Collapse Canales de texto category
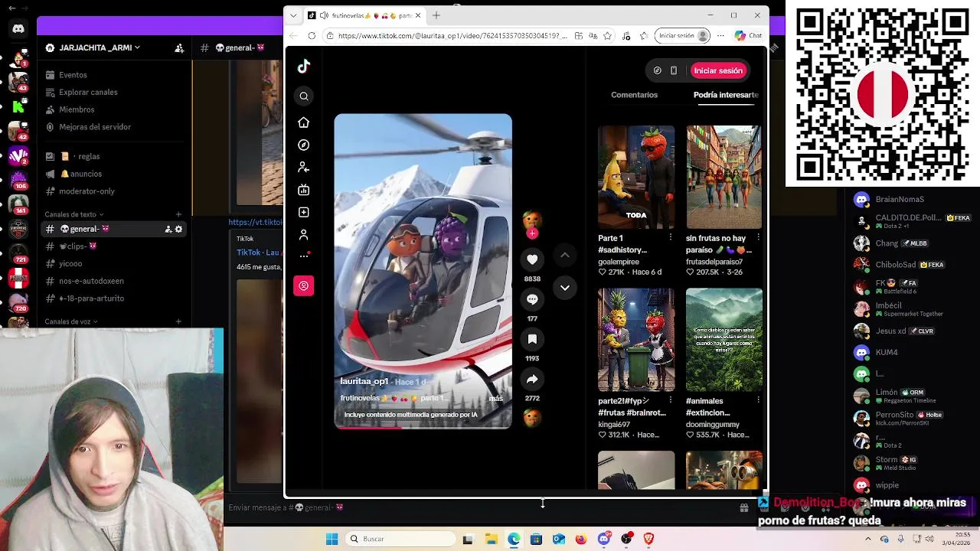Image resolution: width=980 pixels, height=551 pixels. [x=73, y=214]
